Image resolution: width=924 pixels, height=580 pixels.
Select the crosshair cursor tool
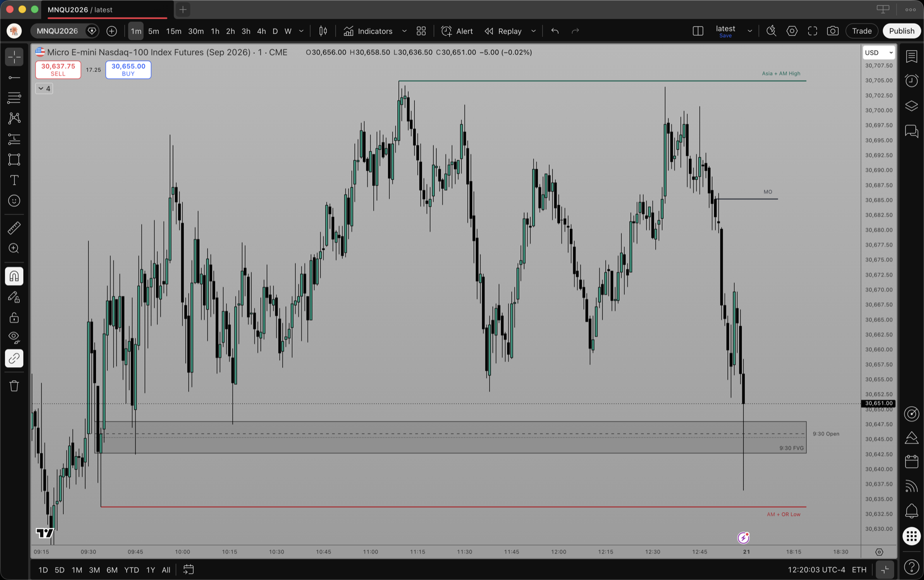(14, 57)
